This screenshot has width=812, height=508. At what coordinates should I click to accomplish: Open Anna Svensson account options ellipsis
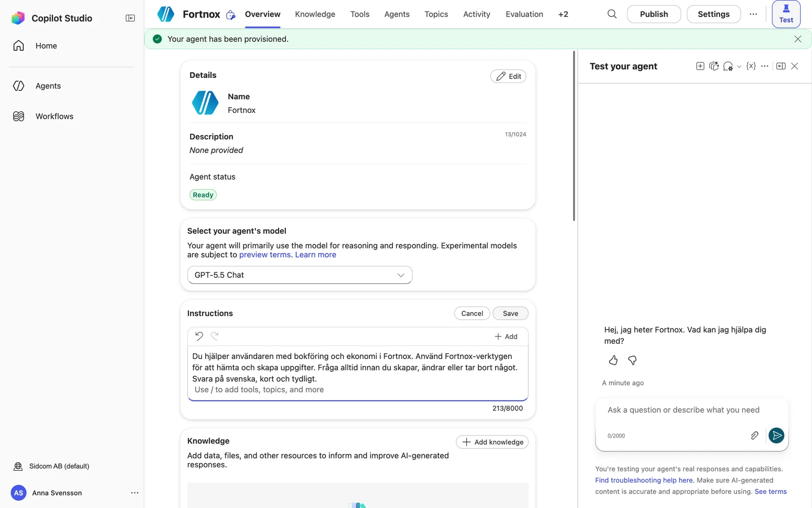point(135,493)
